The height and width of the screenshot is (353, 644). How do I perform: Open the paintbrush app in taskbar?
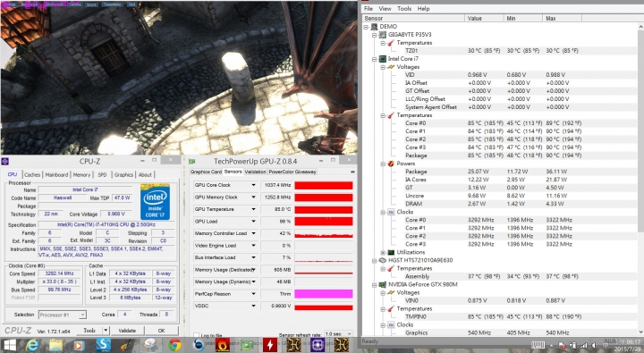pos(127,345)
